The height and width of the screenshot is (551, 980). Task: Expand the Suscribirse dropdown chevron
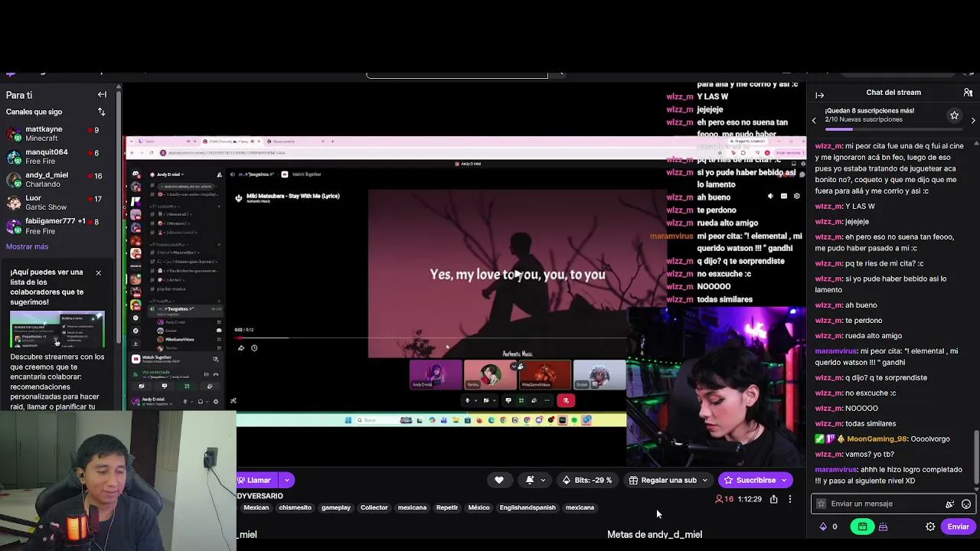click(x=784, y=481)
